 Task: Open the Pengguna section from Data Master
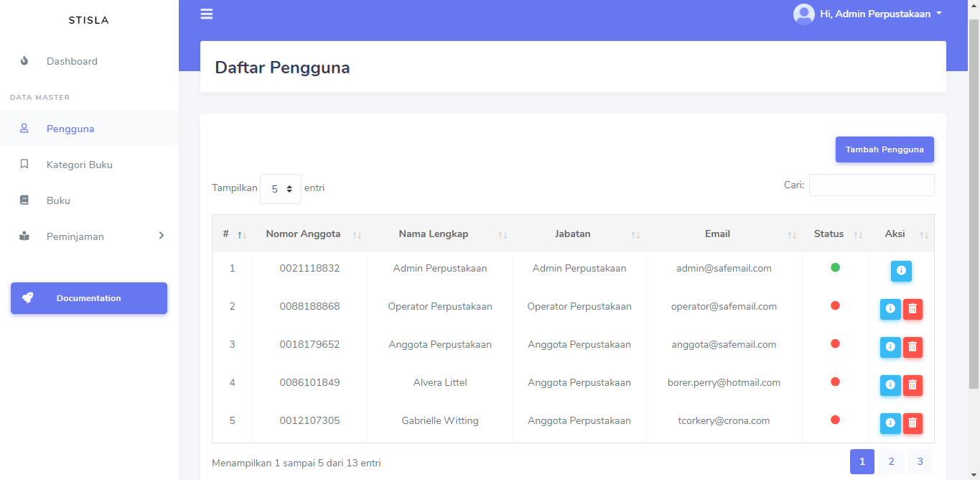[71, 128]
